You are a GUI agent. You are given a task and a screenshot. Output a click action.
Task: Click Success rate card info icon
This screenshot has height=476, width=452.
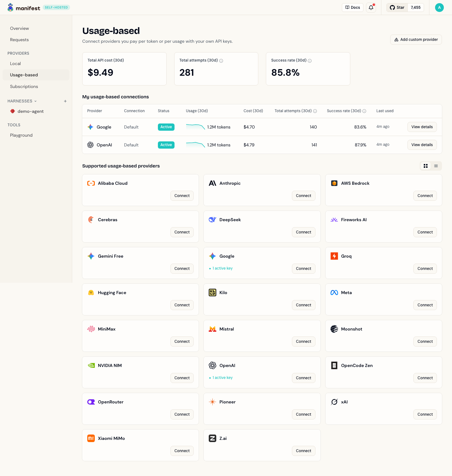tap(309, 61)
